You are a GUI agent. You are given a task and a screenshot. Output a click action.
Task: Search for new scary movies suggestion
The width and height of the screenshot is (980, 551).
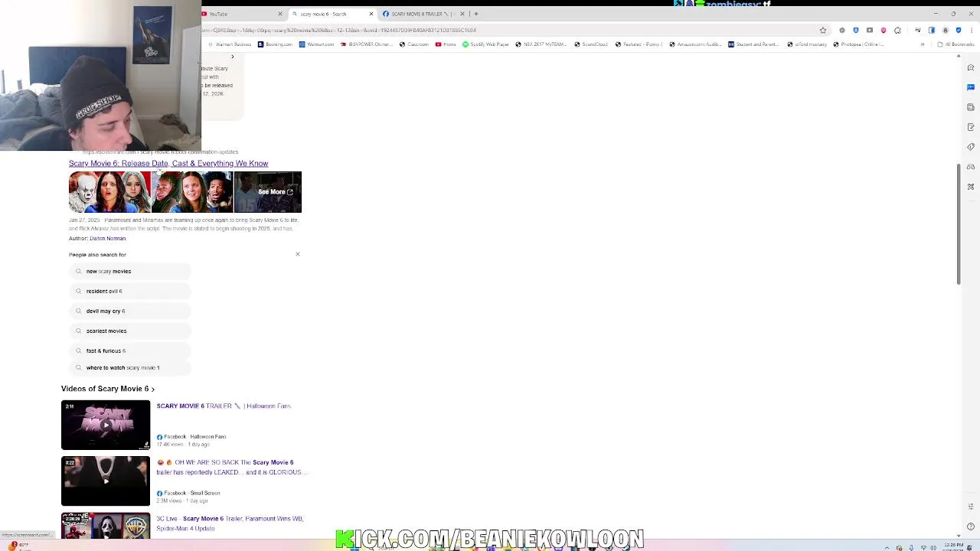(x=130, y=271)
